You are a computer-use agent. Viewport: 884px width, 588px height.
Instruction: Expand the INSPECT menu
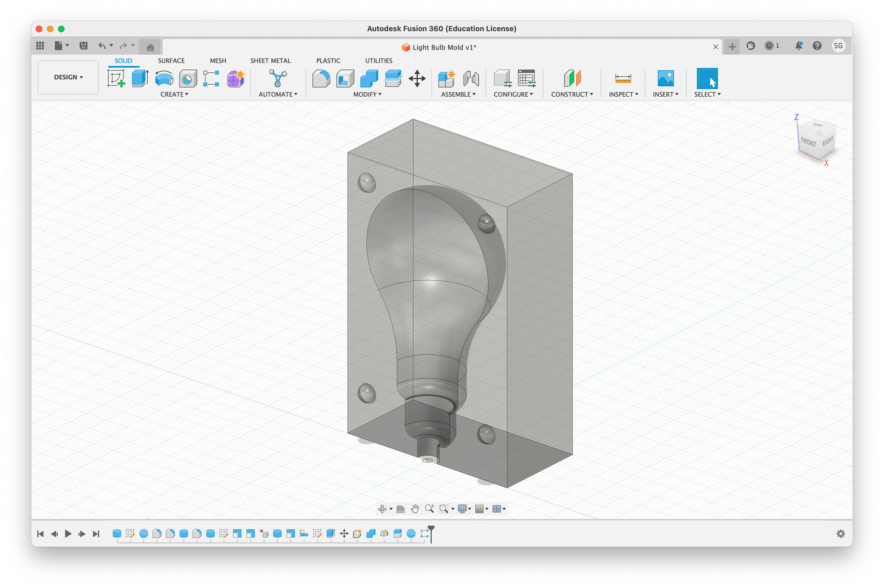(623, 94)
